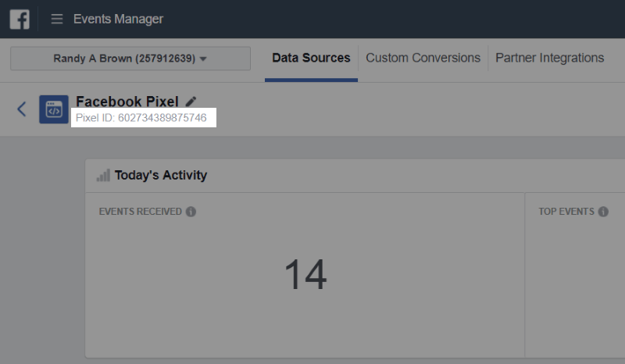Click the Events Manager title

[119, 19]
